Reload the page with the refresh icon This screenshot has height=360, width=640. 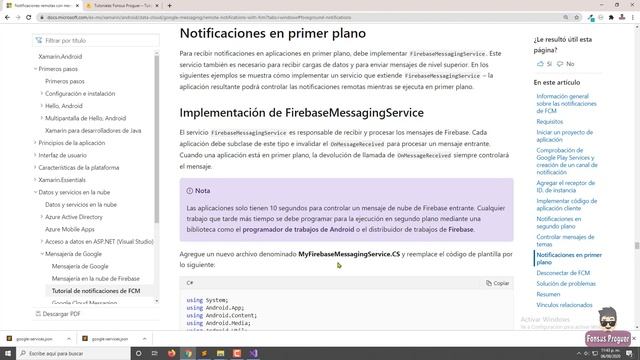pos(29,17)
